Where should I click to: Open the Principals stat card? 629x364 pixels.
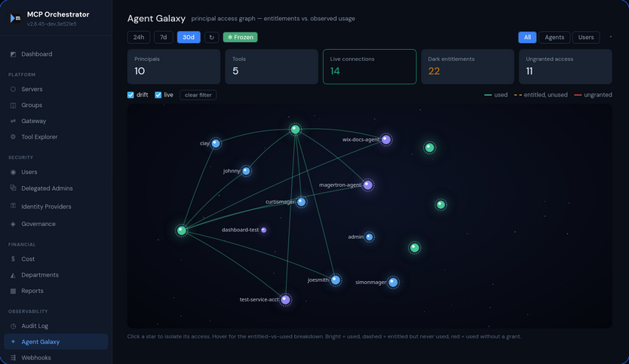click(173, 66)
